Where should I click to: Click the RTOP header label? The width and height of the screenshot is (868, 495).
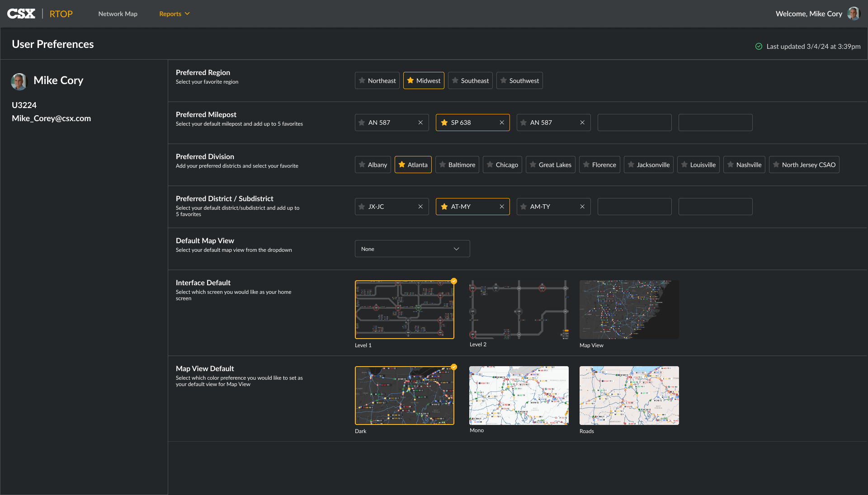pos(61,14)
